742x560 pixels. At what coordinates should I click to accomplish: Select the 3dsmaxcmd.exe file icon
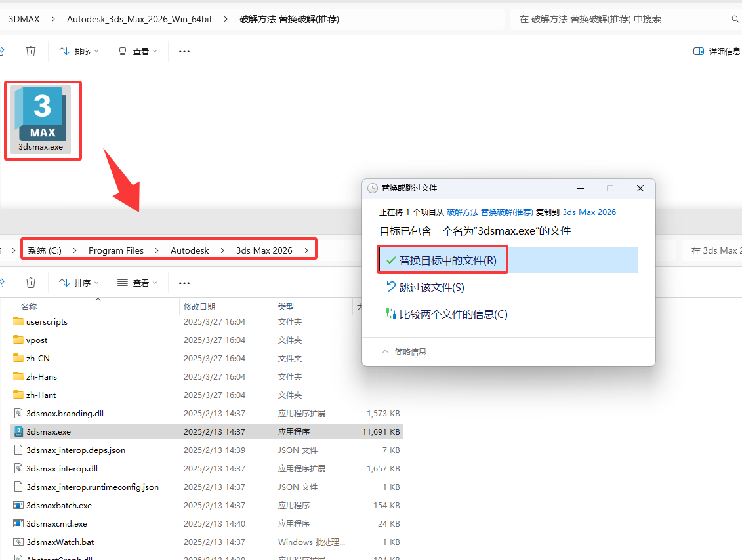coord(18,523)
